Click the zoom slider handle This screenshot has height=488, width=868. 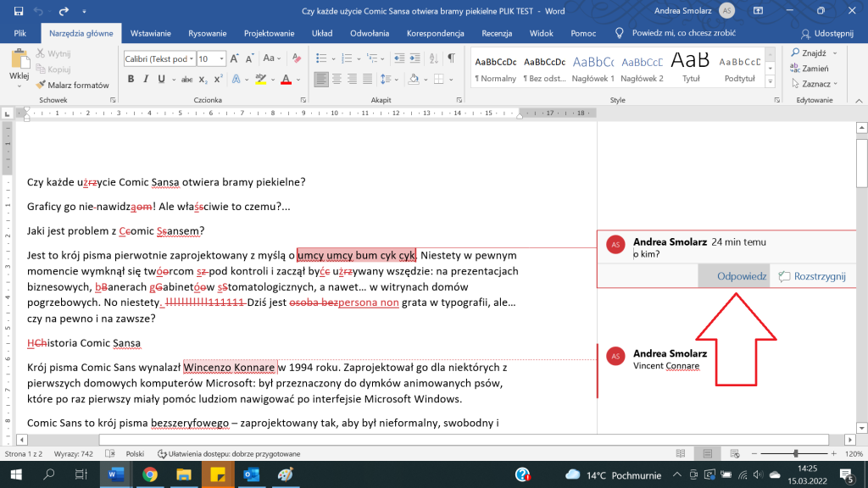pyautogui.click(x=794, y=453)
